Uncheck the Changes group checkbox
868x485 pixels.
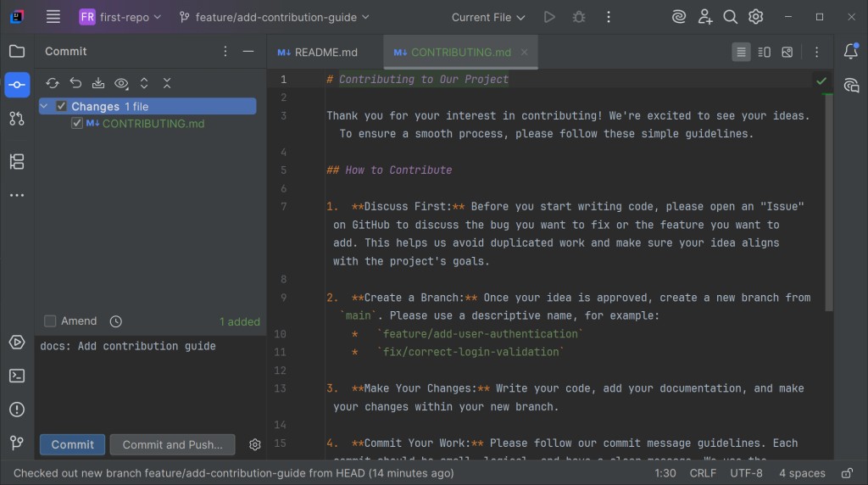(x=61, y=106)
